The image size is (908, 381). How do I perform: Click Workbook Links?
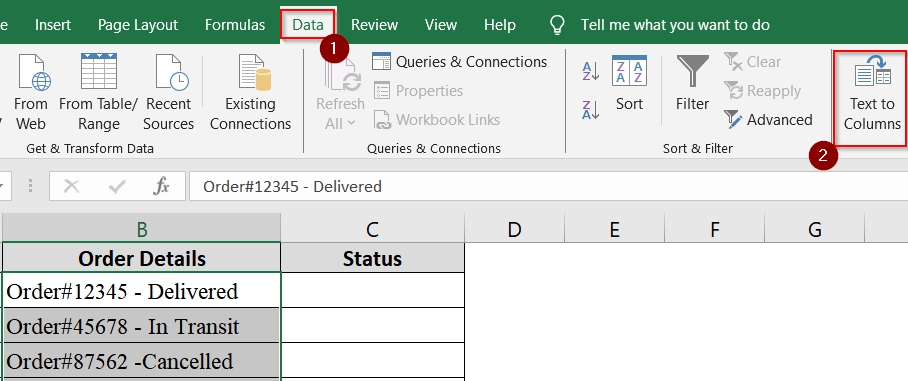click(x=437, y=120)
